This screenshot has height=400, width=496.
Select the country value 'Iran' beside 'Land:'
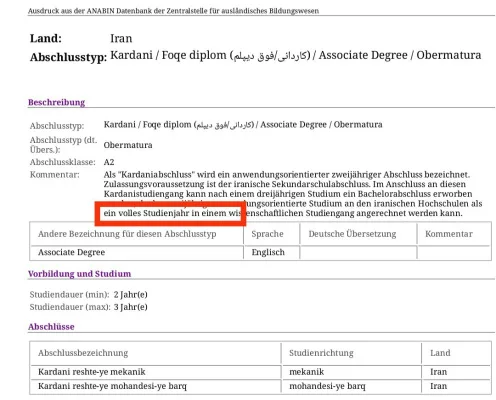pyautogui.click(x=121, y=38)
